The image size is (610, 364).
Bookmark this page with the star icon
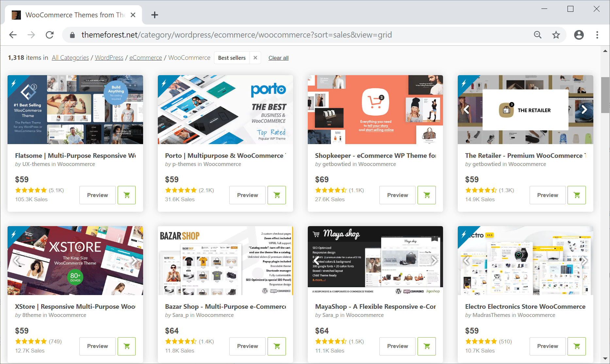tap(556, 35)
